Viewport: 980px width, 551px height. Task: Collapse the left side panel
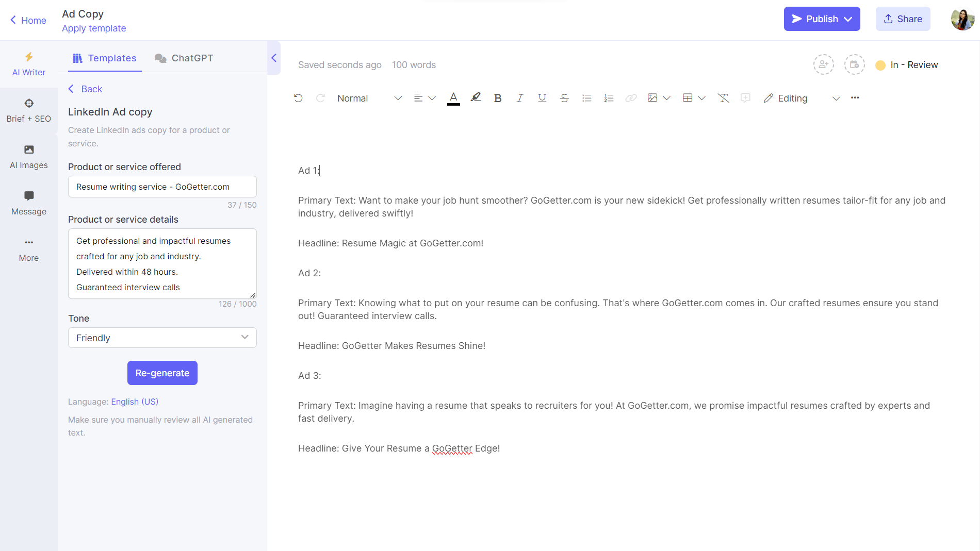[274, 58]
